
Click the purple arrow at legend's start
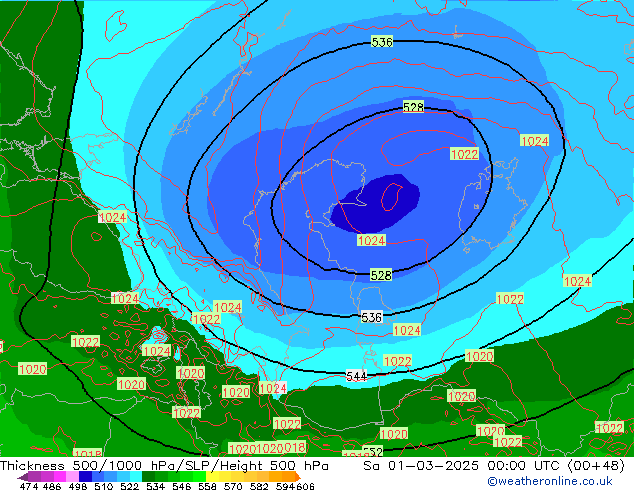(x=22, y=477)
